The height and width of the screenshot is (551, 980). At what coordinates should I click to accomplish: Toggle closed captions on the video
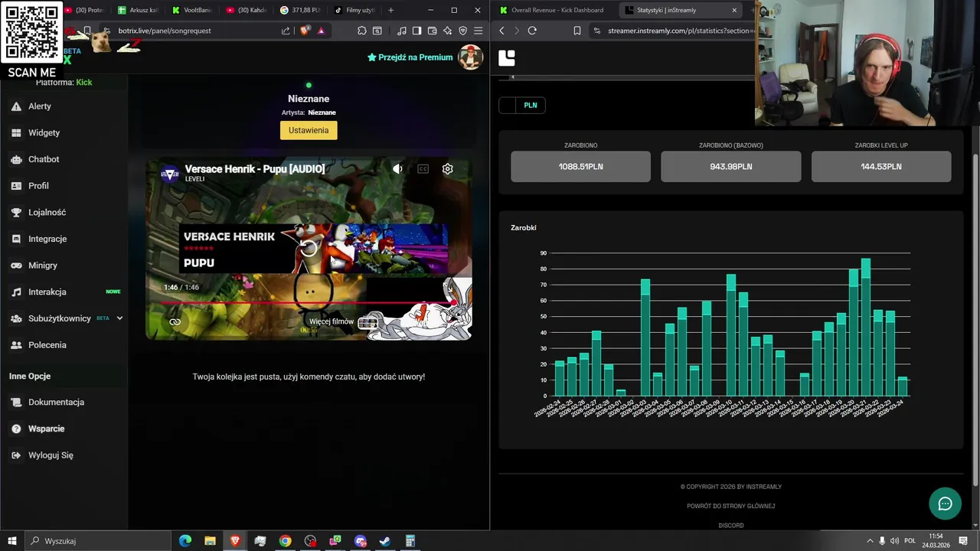(x=423, y=169)
